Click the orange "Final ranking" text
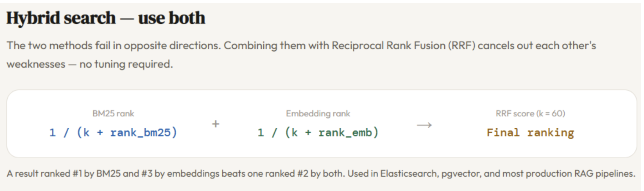Viewport: 644px width, 191px height. point(530,132)
